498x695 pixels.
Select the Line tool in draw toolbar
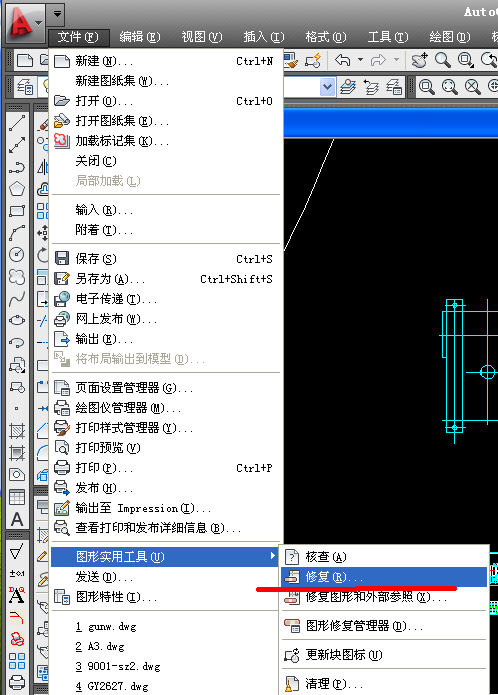[x=17, y=123]
